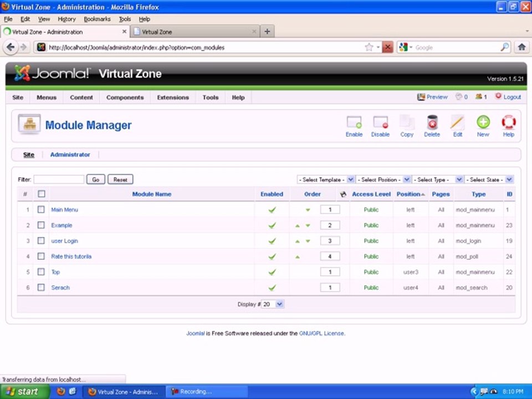Click Firefox quick launch icon in taskbar
This screenshot has width=532, height=399.
tap(61, 391)
